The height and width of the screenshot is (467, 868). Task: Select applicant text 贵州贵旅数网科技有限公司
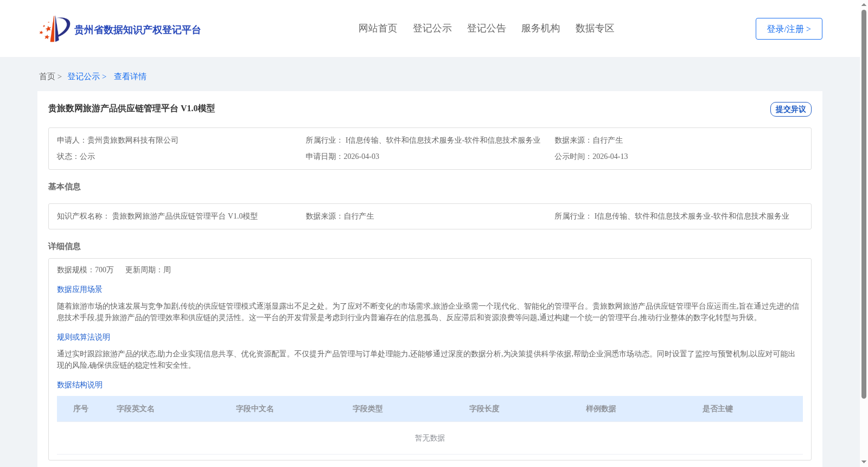point(133,140)
